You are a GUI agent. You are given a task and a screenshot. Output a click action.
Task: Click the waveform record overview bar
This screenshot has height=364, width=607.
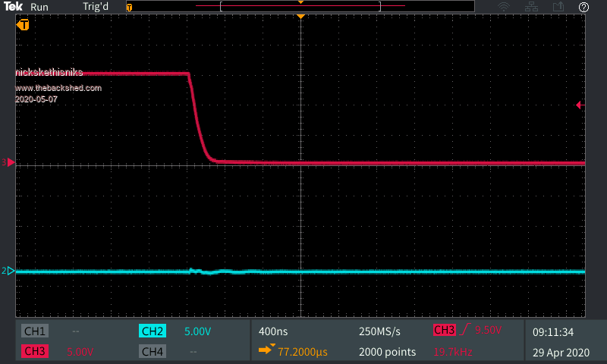click(x=300, y=7)
